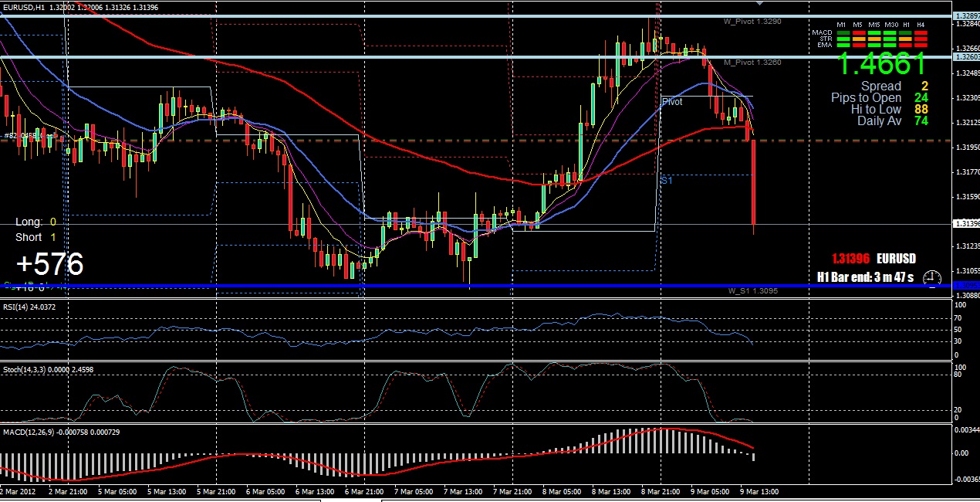Click the 1.31396 current price tag on axis

(966, 223)
